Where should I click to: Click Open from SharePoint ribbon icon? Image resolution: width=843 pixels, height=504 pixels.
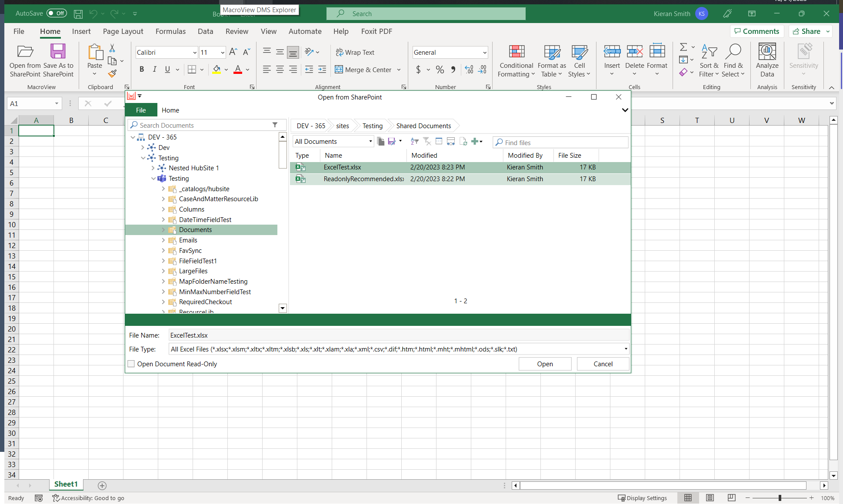click(x=25, y=52)
